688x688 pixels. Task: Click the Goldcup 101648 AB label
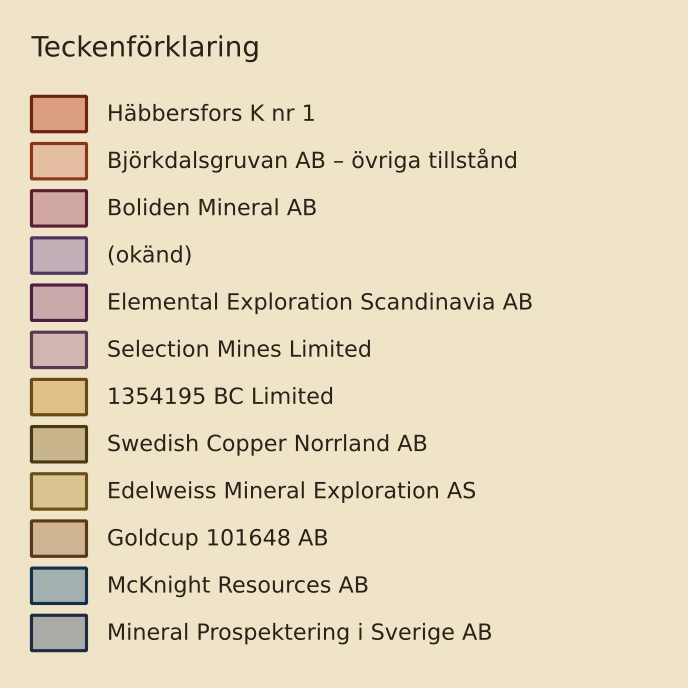(218, 538)
